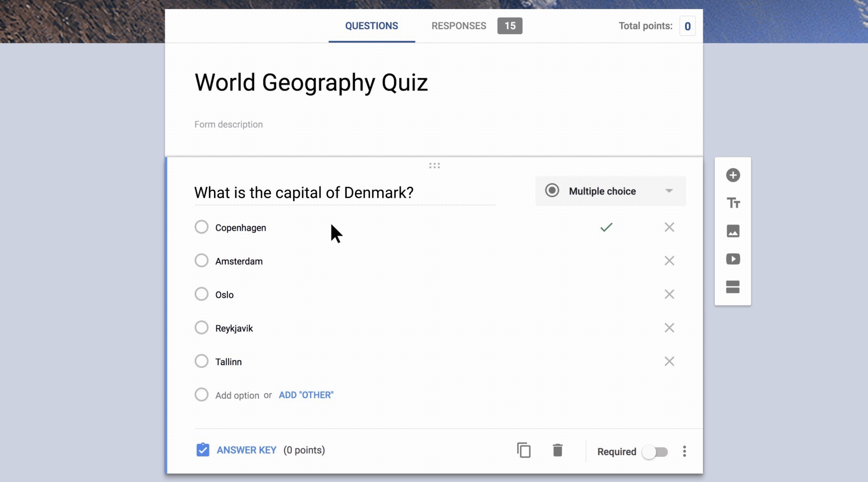The width and height of the screenshot is (868, 482).
Task: Duplicate the Denmark question
Action: coord(524,450)
